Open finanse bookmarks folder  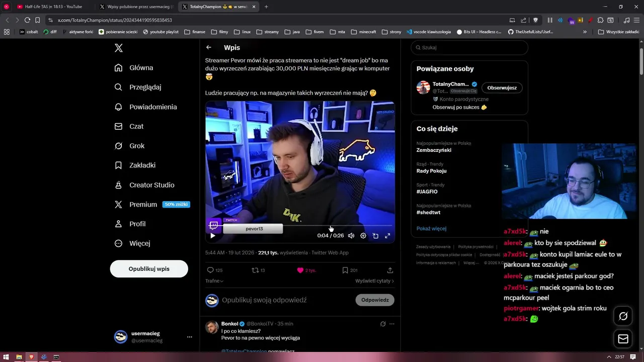(195, 32)
